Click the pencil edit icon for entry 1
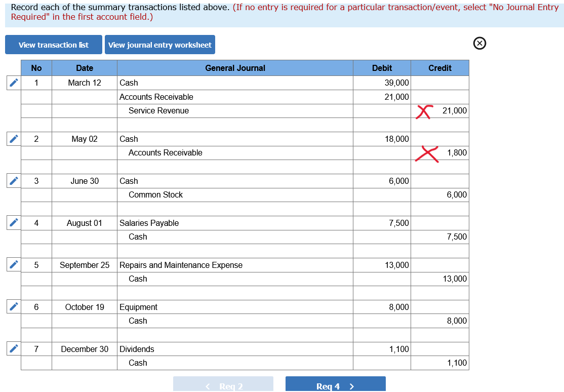 14,83
